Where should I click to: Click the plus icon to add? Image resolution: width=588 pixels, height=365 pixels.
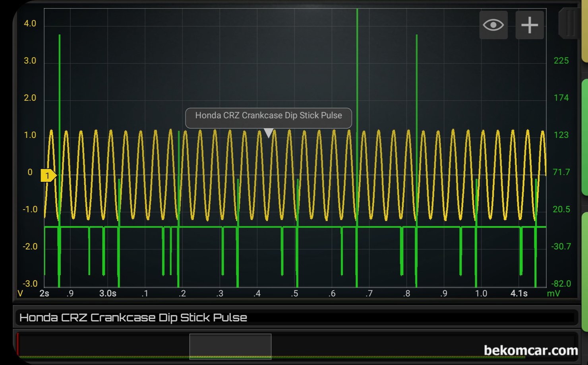(x=529, y=25)
